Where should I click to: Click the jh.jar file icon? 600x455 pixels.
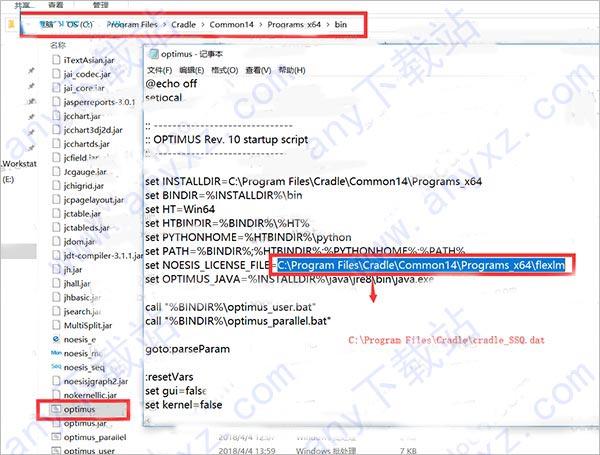56,269
